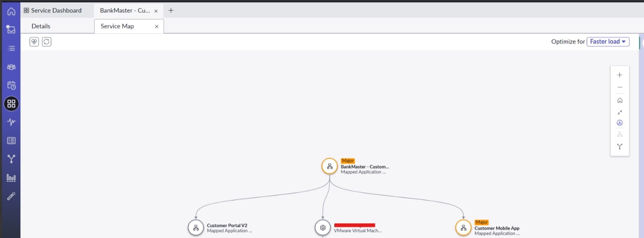This screenshot has width=644, height=238.
Task: Reset map view with home icon in zoom panel
Action: [x=620, y=100]
